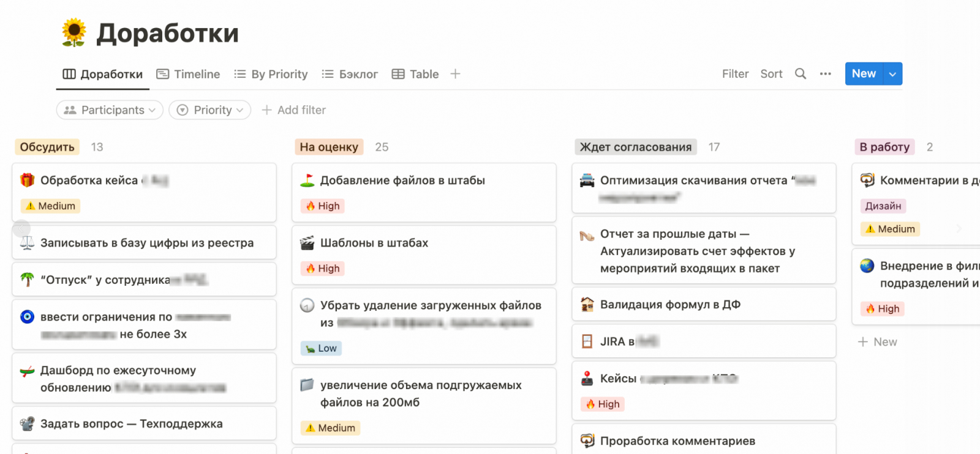Click the police car icon on Оптимизация card
Screen dimensions: 980x454
(587, 180)
